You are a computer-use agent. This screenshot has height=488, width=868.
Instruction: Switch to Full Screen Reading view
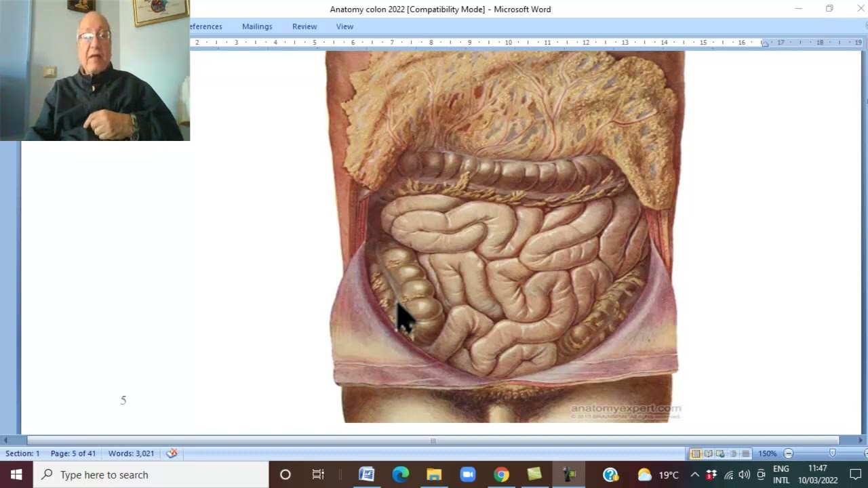(x=708, y=453)
